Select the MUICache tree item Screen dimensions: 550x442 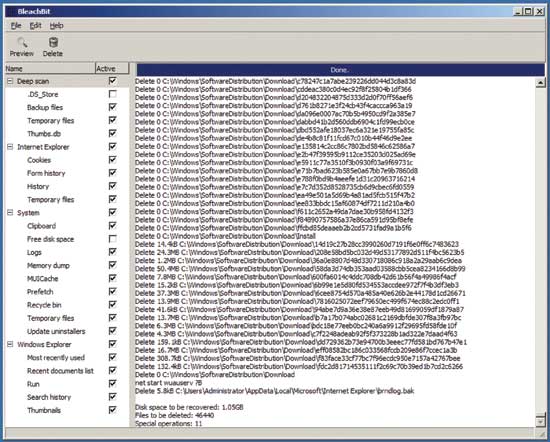click(x=42, y=279)
